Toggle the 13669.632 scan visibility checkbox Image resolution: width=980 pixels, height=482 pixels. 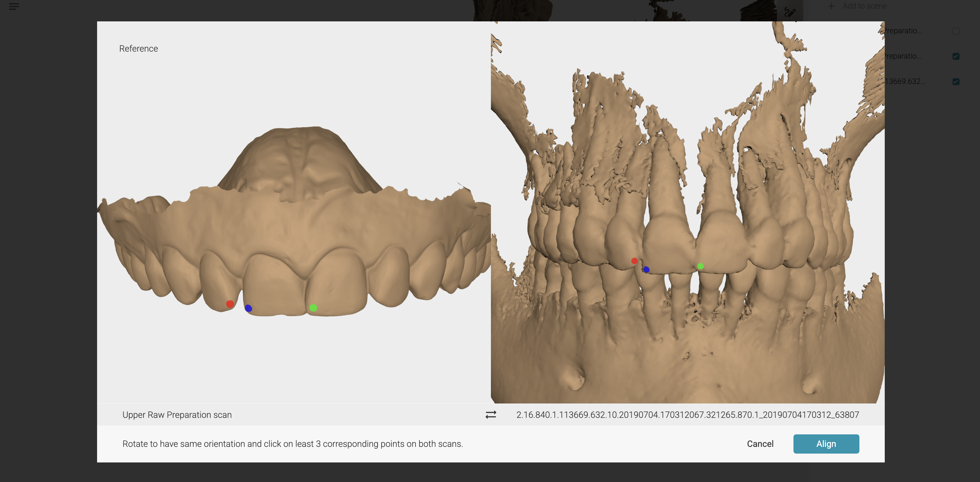tap(956, 82)
